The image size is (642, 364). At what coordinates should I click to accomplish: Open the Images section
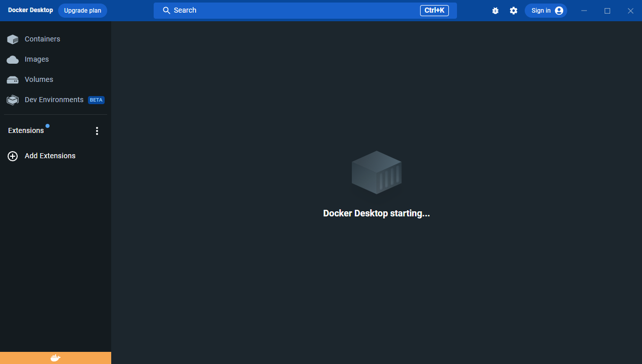pyautogui.click(x=55, y=59)
